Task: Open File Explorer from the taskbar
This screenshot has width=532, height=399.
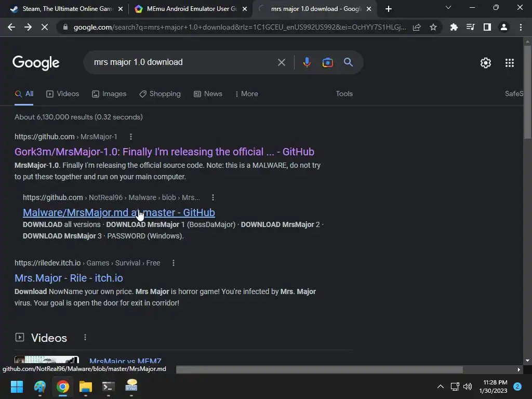Action: click(86, 387)
